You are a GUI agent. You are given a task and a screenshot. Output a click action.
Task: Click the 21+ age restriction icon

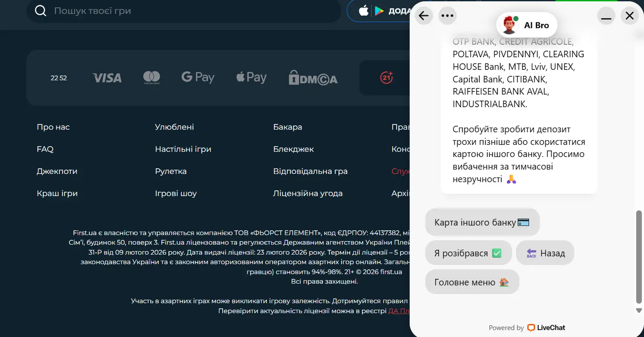pos(386,78)
